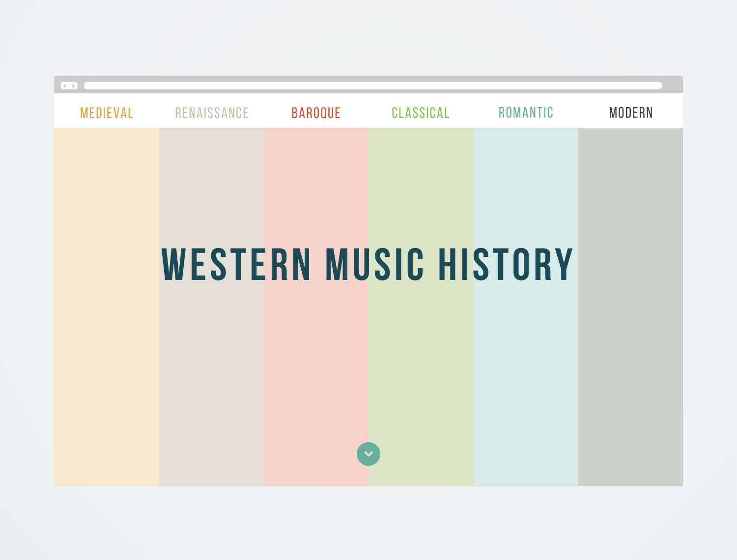Switch to the Romantic section
Screen dimensions: 737x560
[526, 113]
